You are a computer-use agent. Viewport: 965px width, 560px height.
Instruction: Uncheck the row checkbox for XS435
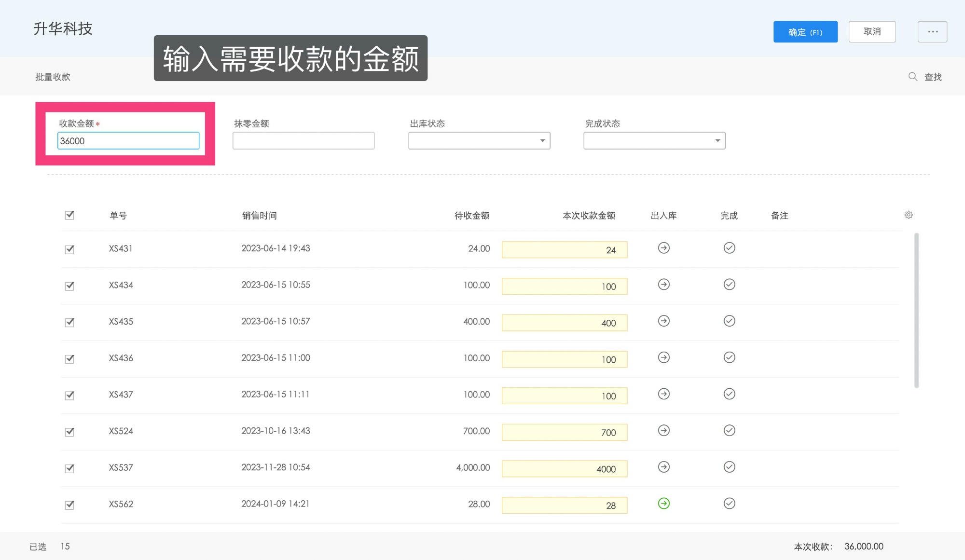pyautogui.click(x=69, y=321)
